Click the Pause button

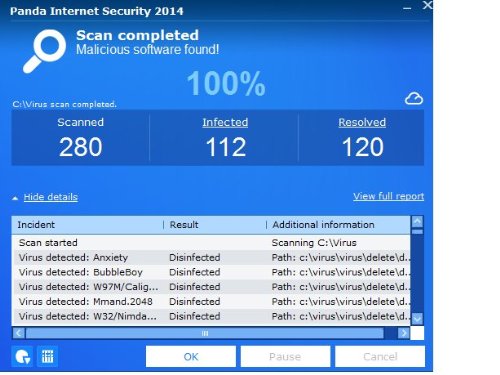(x=285, y=357)
